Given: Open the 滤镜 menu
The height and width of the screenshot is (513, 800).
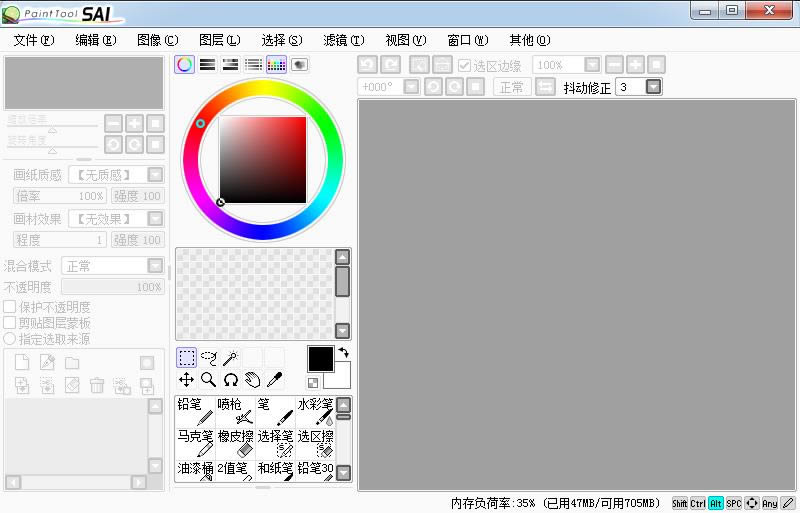Looking at the screenshot, I should [343, 40].
